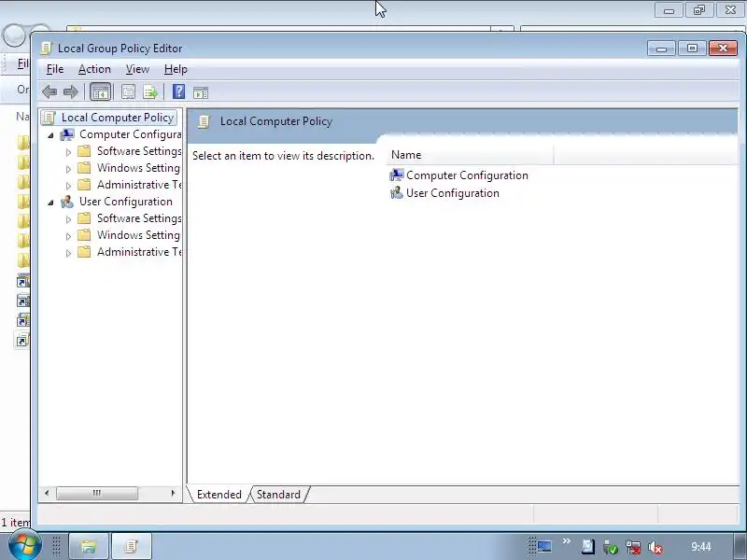Screen dimensions: 747x560
Task: Click the Action Center tray icon
Action: point(588,547)
